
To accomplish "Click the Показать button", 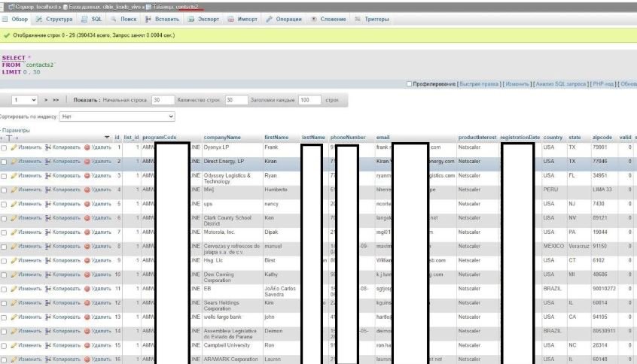I will pyautogui.click(x=87, y=100).
